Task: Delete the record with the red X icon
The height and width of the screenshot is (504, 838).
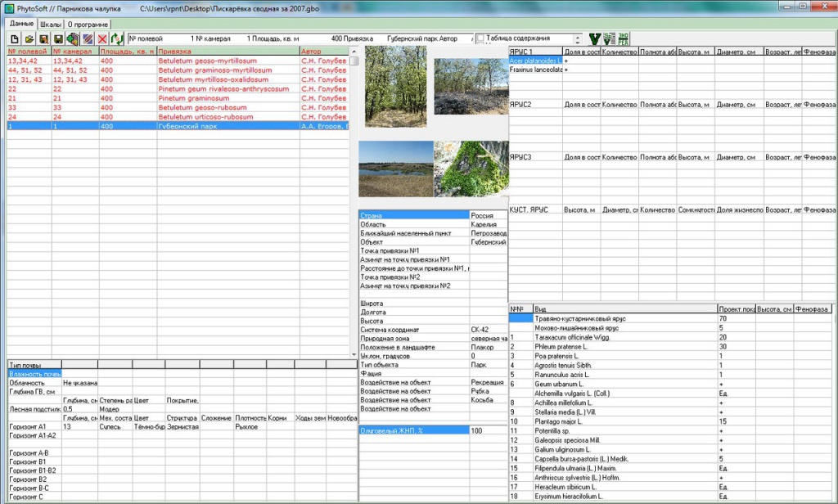Action: coord(102,39)
